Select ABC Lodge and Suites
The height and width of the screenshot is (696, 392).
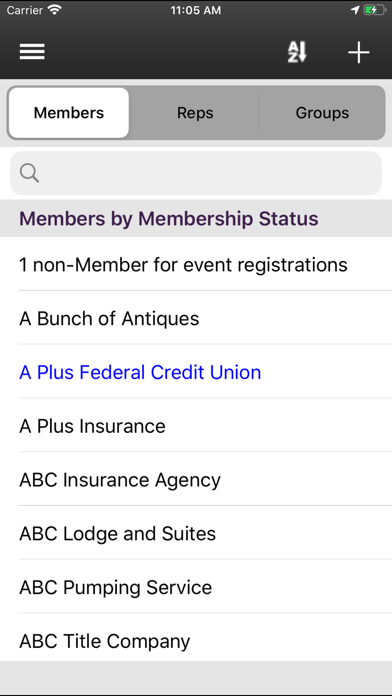pos(196,533)
